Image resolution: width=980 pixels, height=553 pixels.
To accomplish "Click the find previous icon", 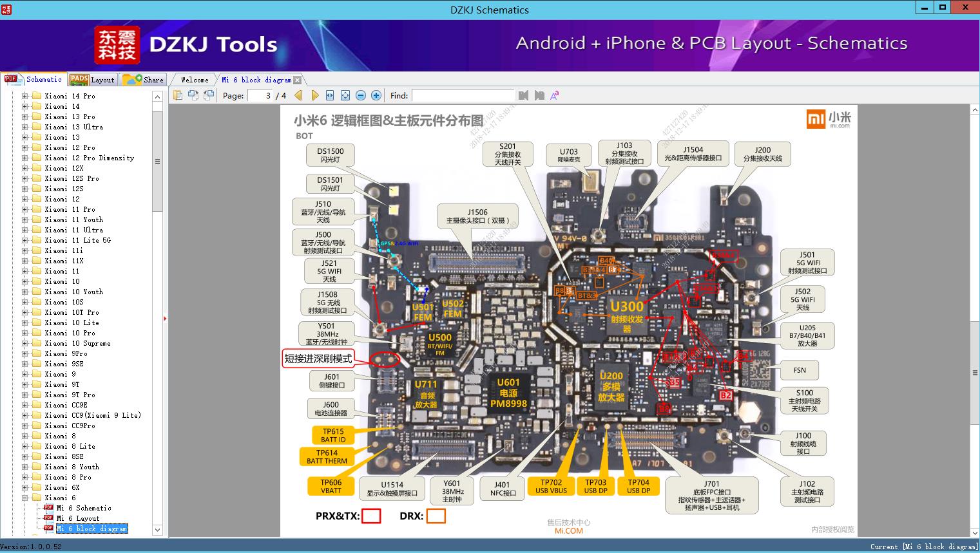I will point(523,95).
